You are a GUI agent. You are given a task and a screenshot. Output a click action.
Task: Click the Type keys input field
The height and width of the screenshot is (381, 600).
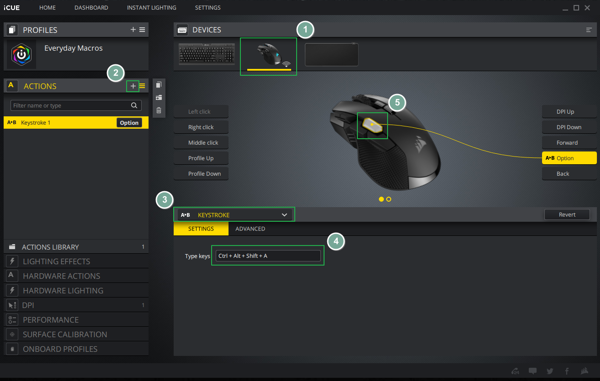(x=268, y=256)
